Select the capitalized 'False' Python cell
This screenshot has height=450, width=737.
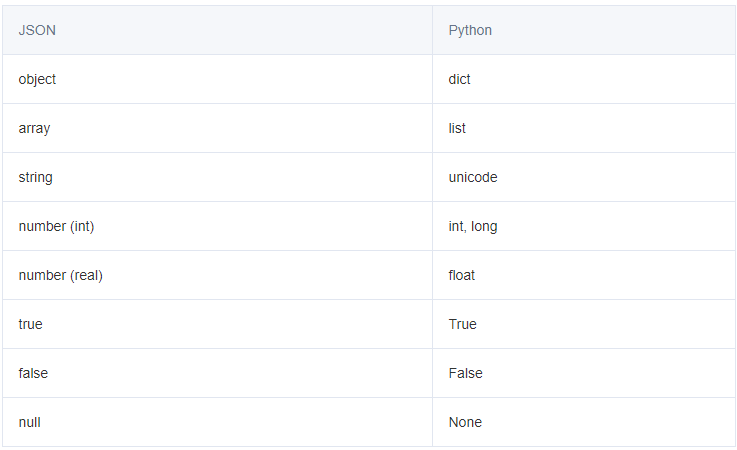point(466,373)
